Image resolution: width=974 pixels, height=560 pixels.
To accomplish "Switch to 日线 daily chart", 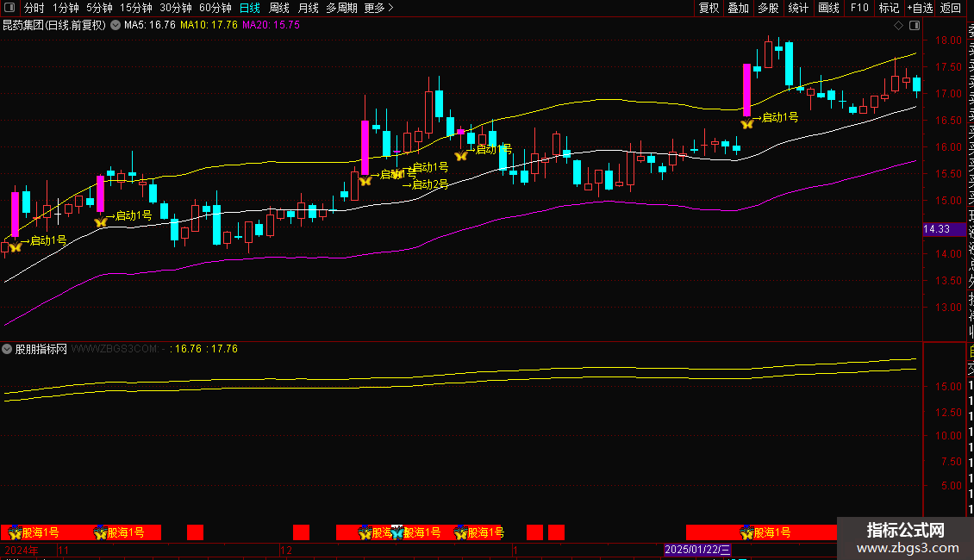I will tap(250, 8).
